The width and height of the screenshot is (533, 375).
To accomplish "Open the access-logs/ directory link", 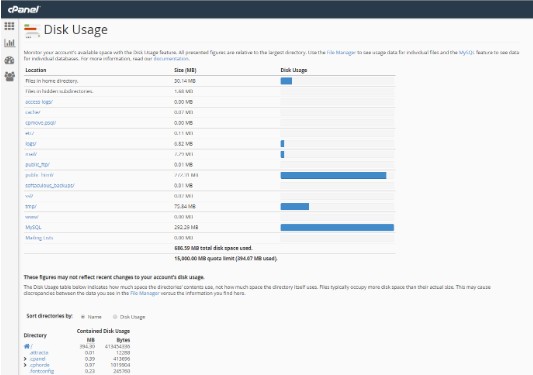I will (39, 102).
